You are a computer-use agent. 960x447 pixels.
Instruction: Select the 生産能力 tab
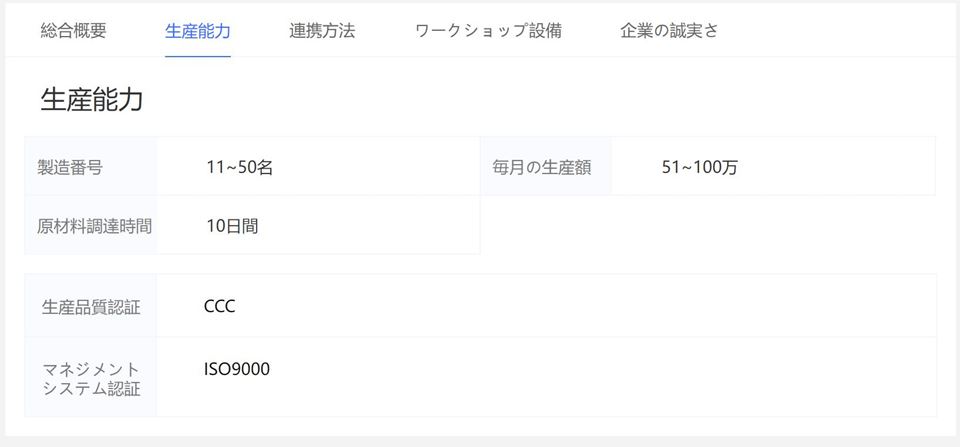(198, 31)
